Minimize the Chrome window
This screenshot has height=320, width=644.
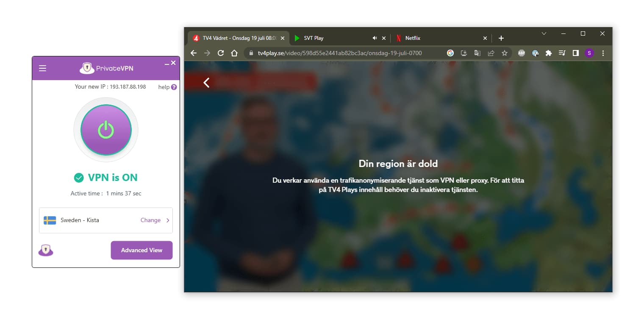563,33
